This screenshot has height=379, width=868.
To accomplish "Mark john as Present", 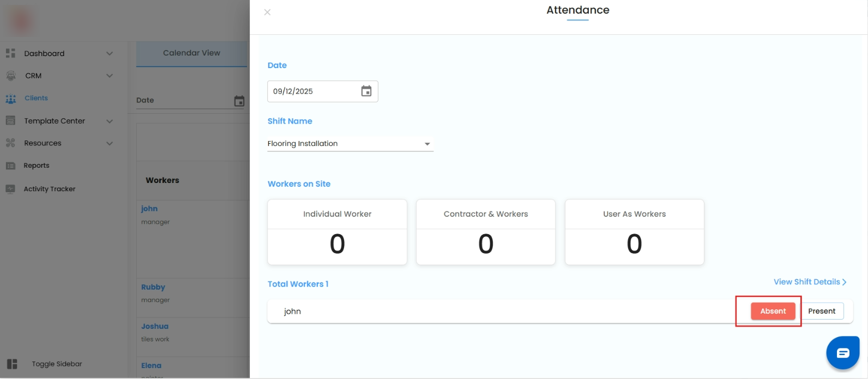I will pyautogui.click(x=822, y=311).
